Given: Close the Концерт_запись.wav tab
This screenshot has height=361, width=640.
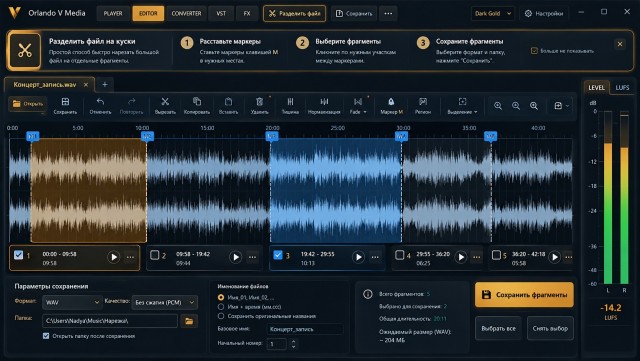Looking at the screenshot, I should (x=86, y=85).
